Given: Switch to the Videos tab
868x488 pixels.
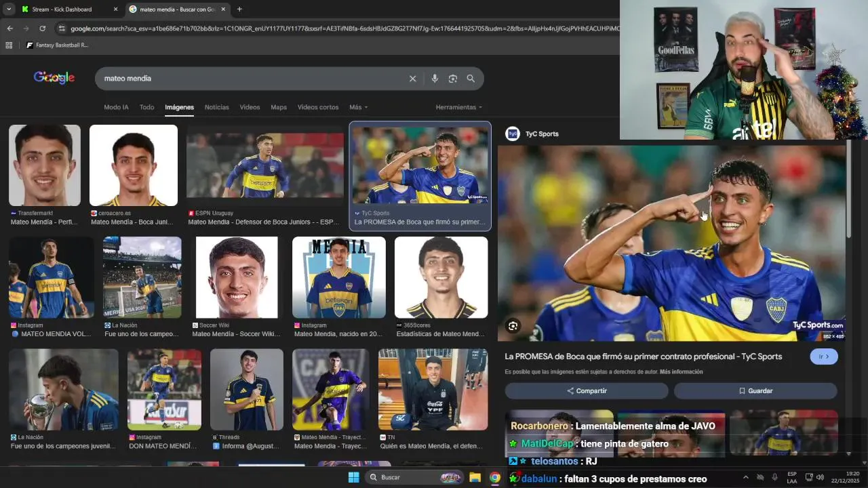Looking at the screenshot, I should [x=250, y=107].
